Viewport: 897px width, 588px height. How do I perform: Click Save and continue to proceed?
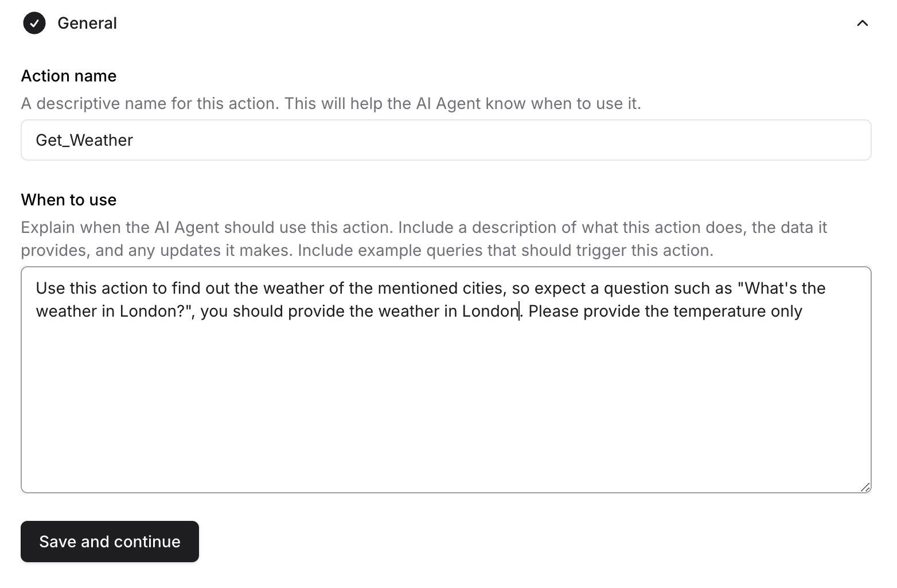point(110,541)
